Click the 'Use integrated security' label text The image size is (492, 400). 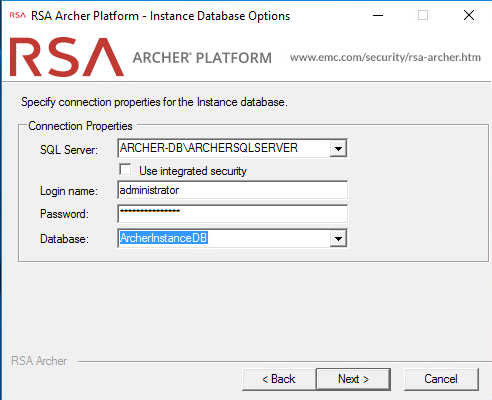point(193,171)
